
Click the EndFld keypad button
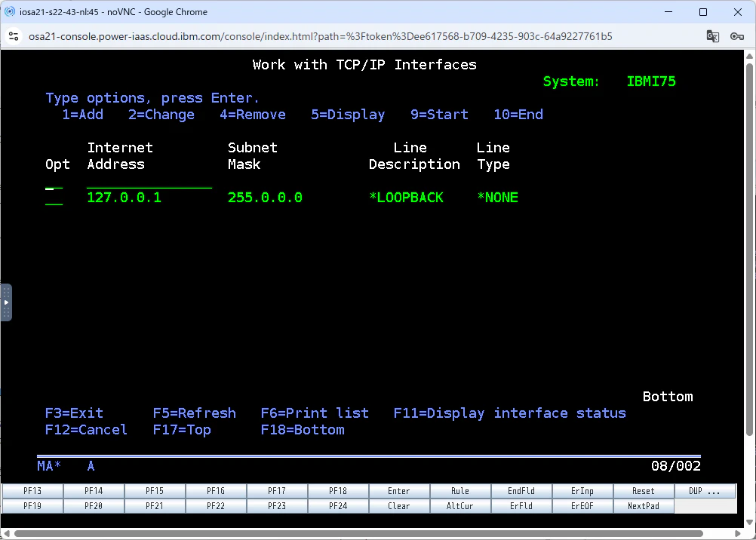coord(521,491)
